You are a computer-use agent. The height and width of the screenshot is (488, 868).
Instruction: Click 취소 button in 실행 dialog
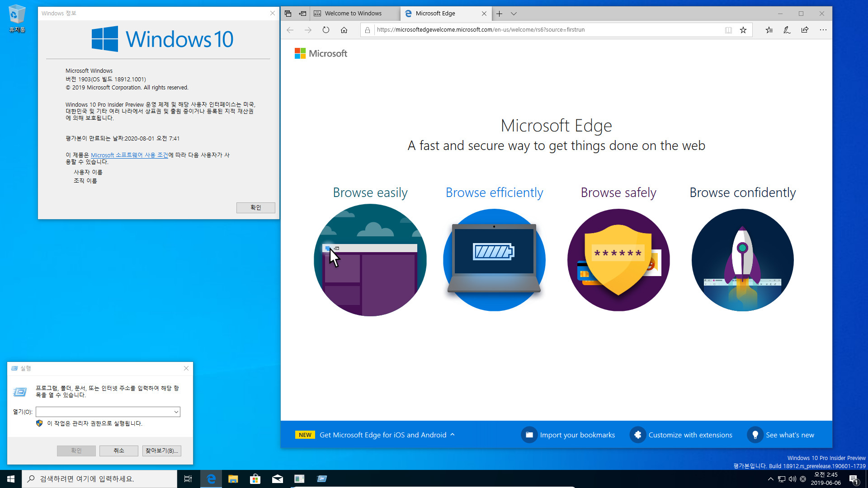(118, 450)
